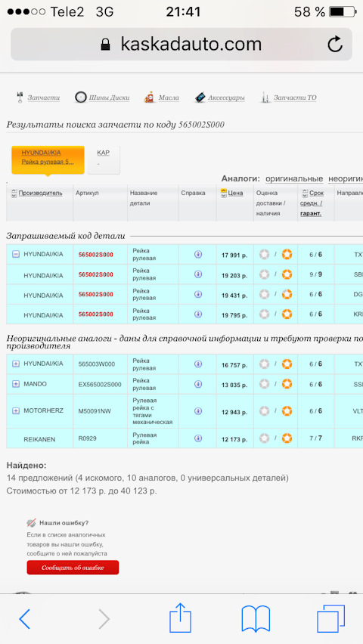The image size is (363, 644).
Task: Open info icon for 17 991 р. offer
Action: click(197, 255)
